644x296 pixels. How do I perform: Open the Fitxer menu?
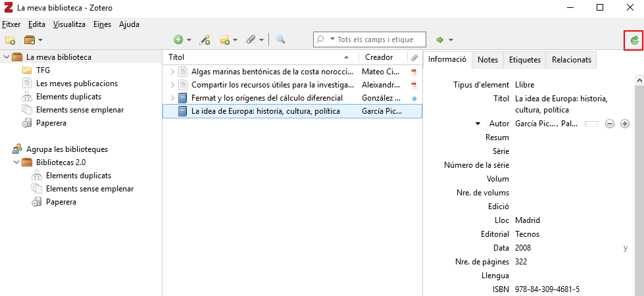coord(11,24)
